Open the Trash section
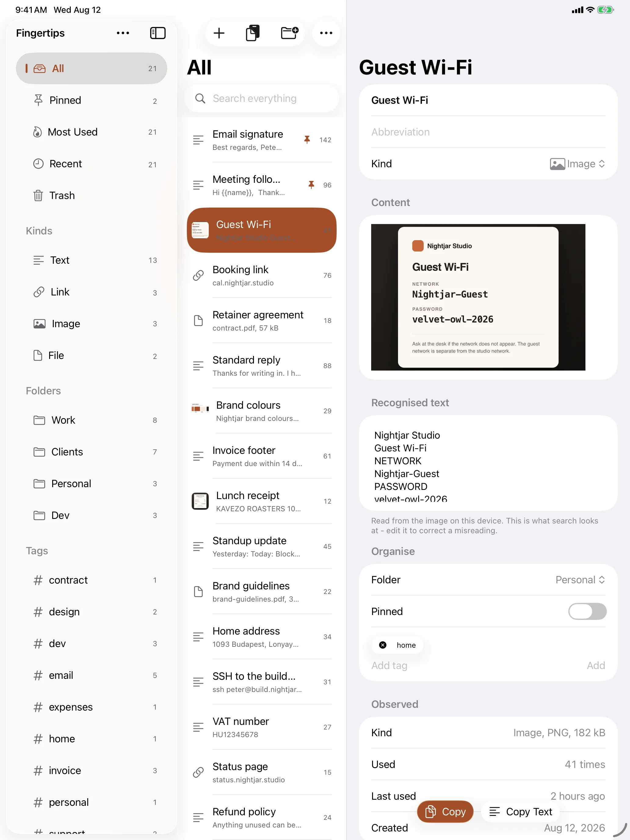The image size is (630, 840). click(x=91, y=196)
